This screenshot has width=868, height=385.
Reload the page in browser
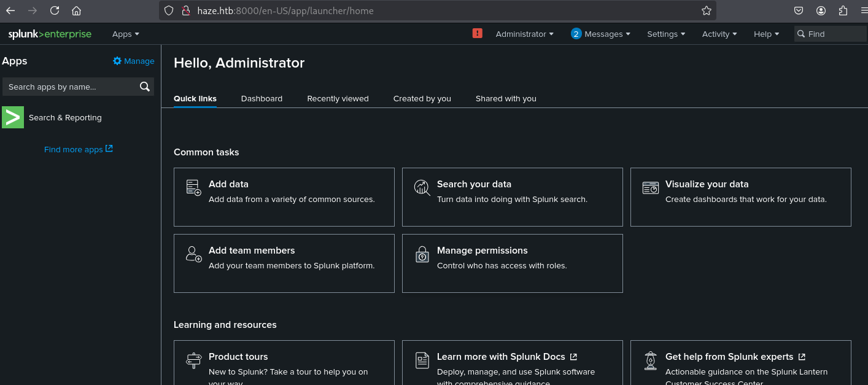(55, 10)
